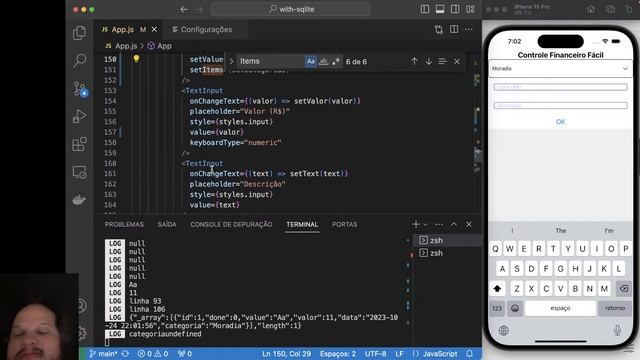Viewport: 640px width, 360px height.
Task: Open the Docker view in activity bar
Action: [79, 200]
